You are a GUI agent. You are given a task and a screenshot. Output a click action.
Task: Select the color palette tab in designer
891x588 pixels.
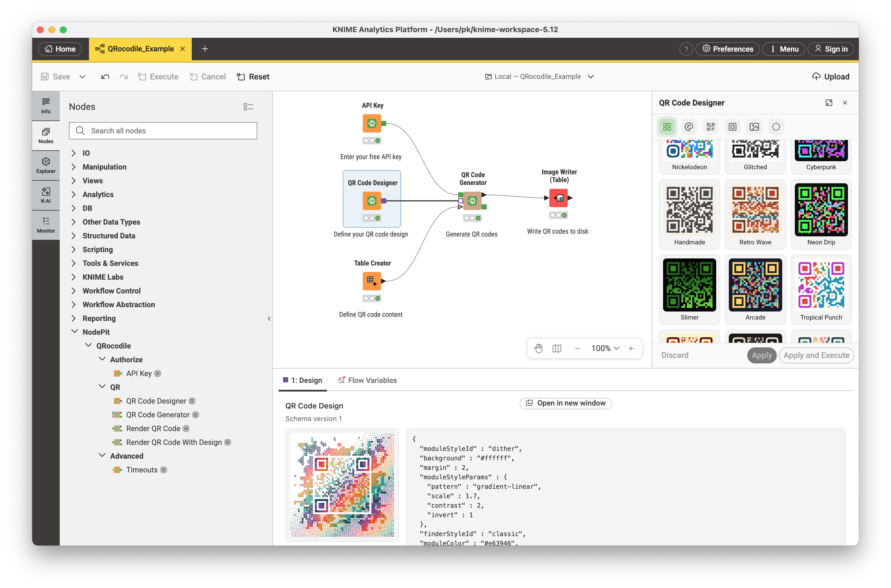(689, 127)
